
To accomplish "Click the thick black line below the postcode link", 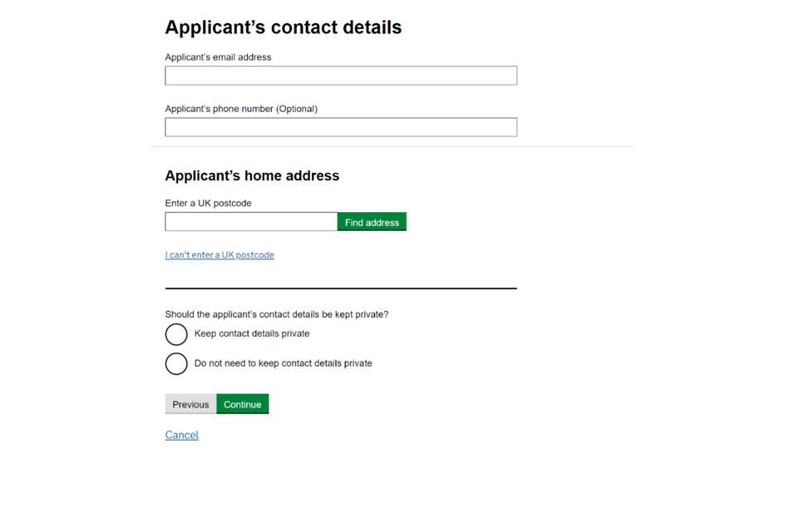I will tap(341, 288).
